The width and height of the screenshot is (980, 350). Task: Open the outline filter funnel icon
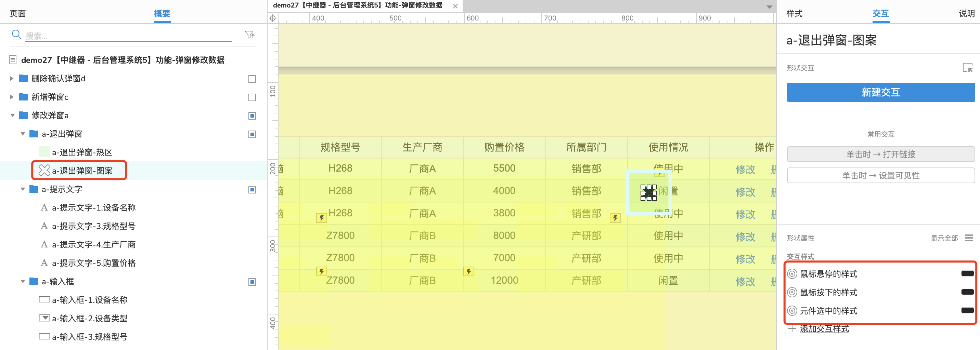click(249, 35)
